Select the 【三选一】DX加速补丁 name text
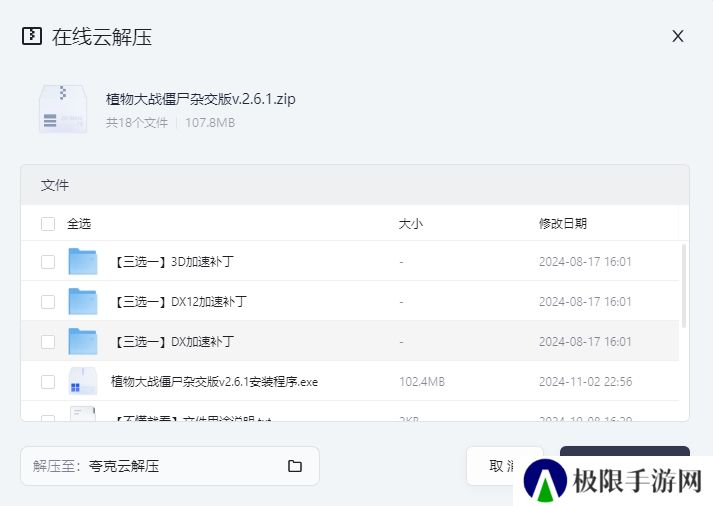This screenshot has height=506, width=713. pos(173,342)
